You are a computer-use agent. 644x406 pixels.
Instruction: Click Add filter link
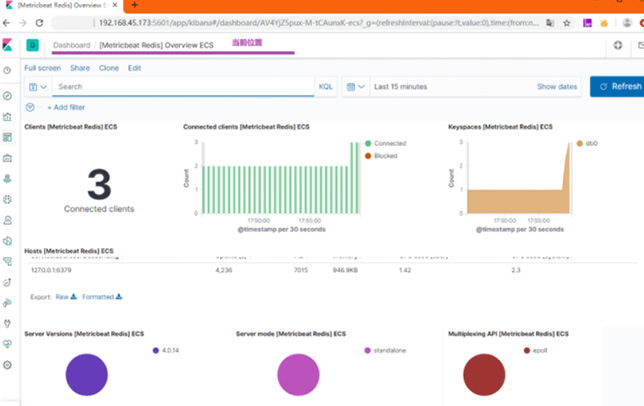point(66,107)
